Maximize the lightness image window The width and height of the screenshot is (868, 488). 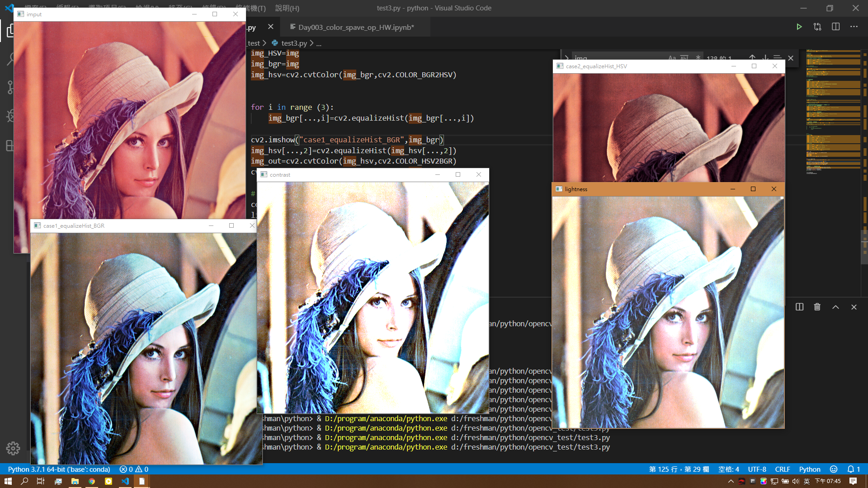(x=753, y=189)
